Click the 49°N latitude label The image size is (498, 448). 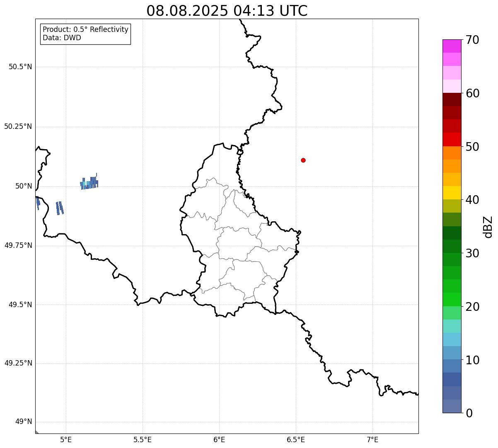[x=24, y=422]
